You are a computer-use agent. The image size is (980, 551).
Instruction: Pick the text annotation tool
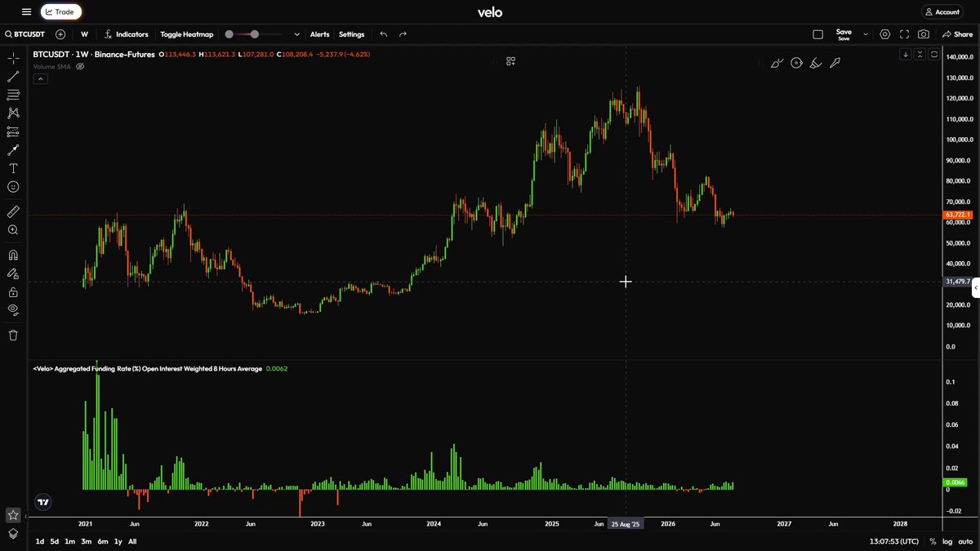(13, 168)
